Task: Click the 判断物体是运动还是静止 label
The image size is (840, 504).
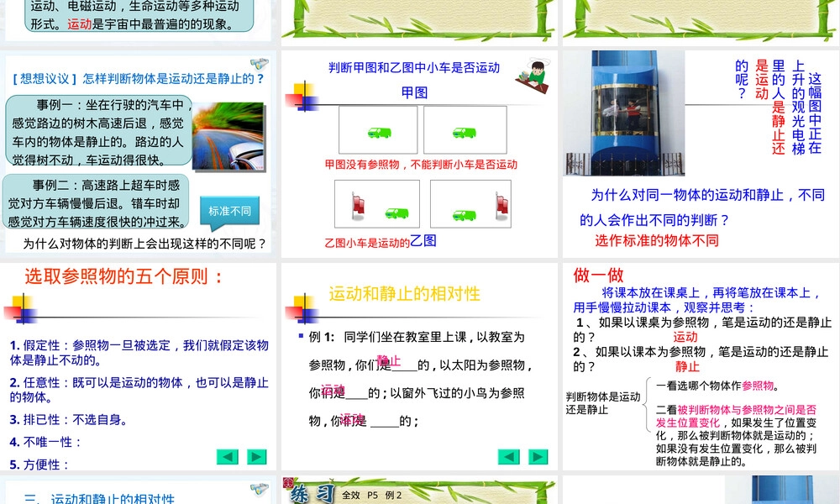Action: pyautogui.click(x=603, y=403)
